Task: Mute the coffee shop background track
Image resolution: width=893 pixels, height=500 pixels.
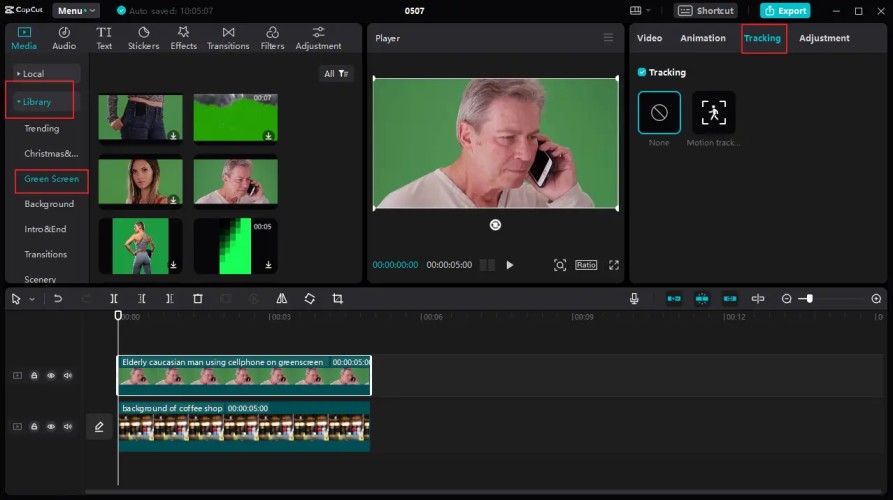Action: coord(68,426)
